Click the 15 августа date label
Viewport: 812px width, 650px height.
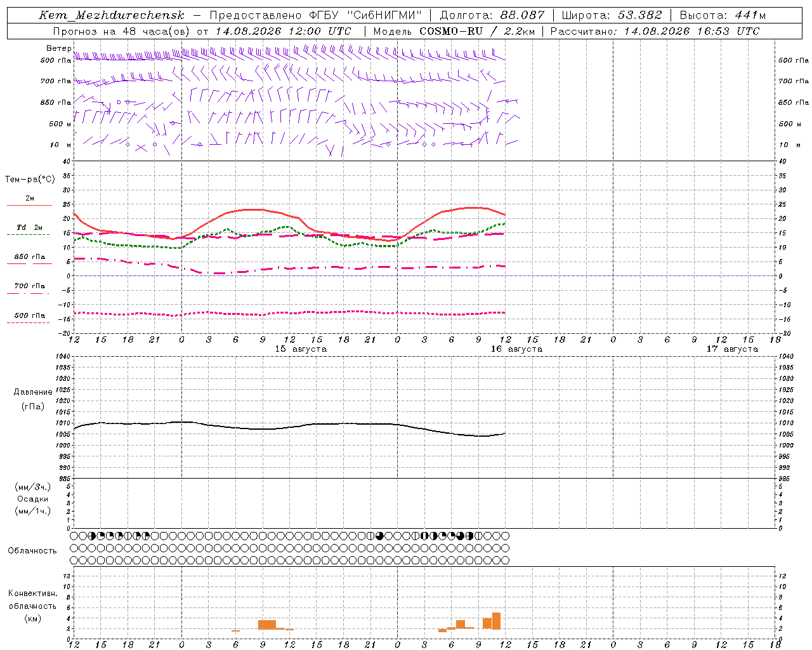tap(301, 349)
